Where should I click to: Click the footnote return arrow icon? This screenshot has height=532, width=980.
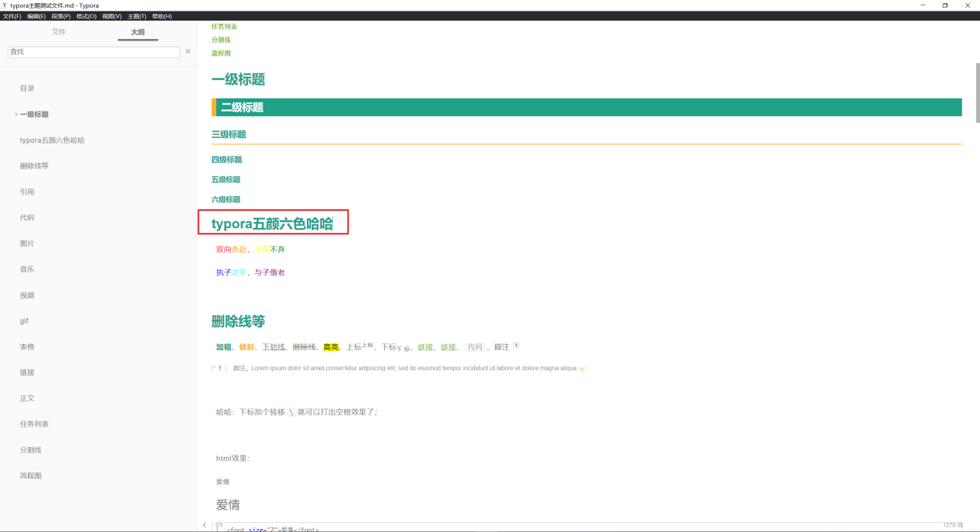tap(583, 369)
